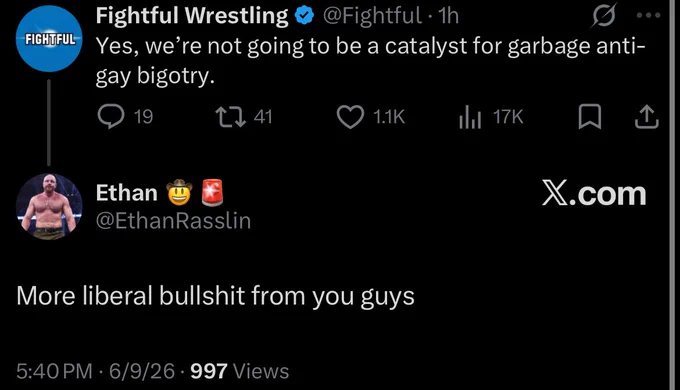Screen dimensions: 680x390
Task: Click the Fightful Wrestling display name
Action: tap(192, 16)
